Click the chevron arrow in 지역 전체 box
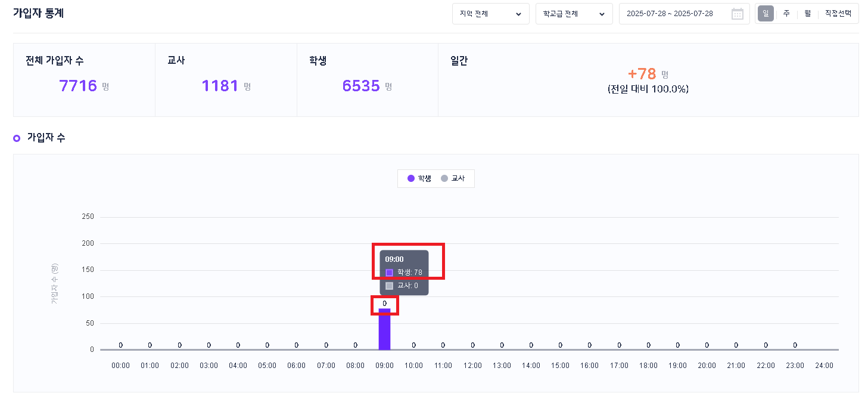The height and width of the screenshot is (402, 868). 518,14
